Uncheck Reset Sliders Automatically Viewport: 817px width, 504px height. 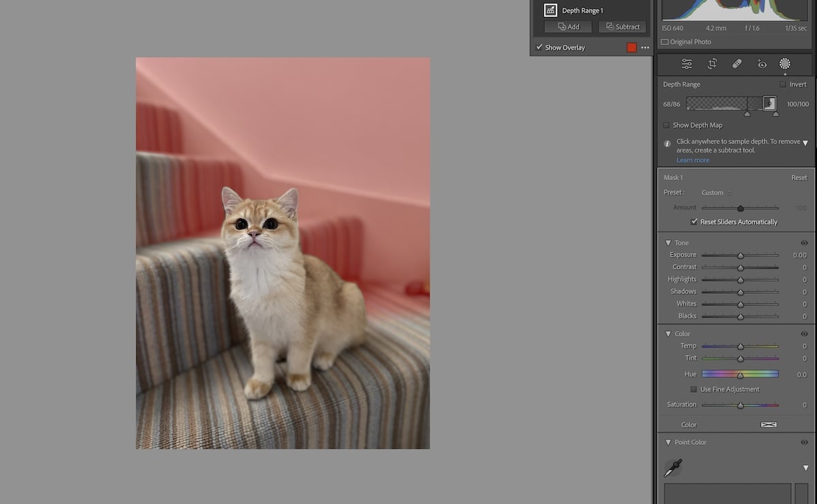pos(695,221)
